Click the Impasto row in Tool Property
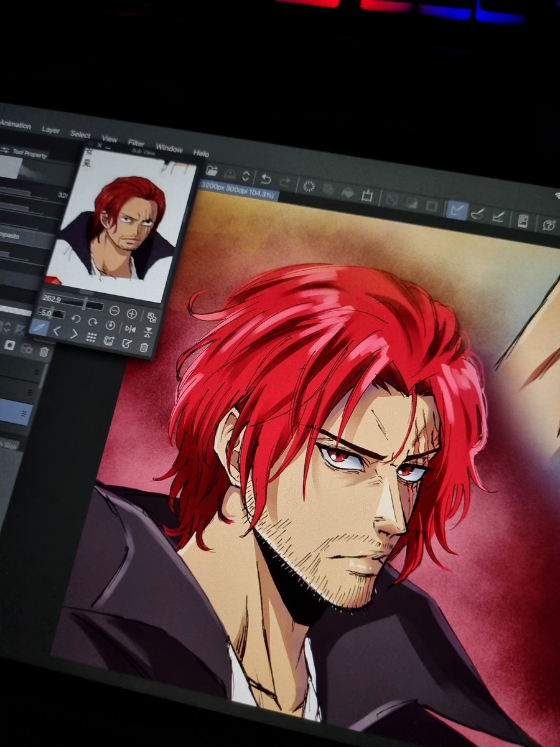 tap(28, 238)
